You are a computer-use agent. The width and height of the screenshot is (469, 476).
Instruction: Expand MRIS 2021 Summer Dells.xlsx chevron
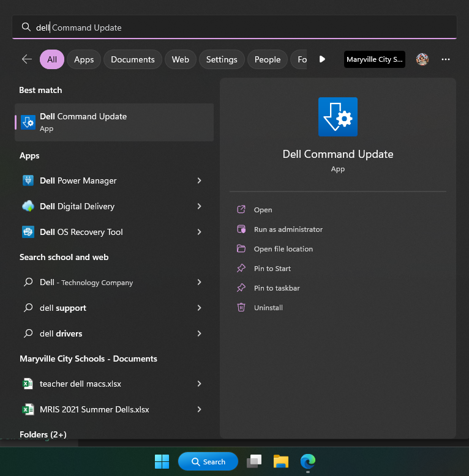pos(199,409)
